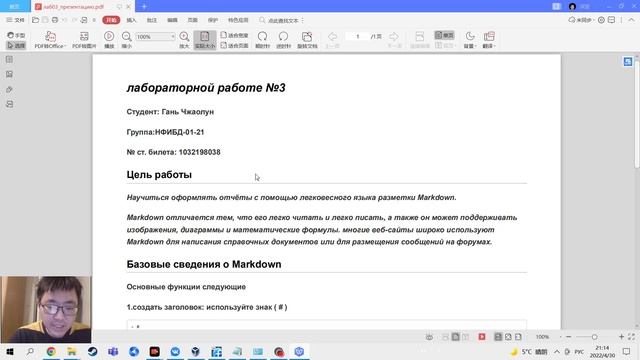Open cloud sync status dropdown
This screenshot has height=360, width=640.
click(x=581, y=20)
